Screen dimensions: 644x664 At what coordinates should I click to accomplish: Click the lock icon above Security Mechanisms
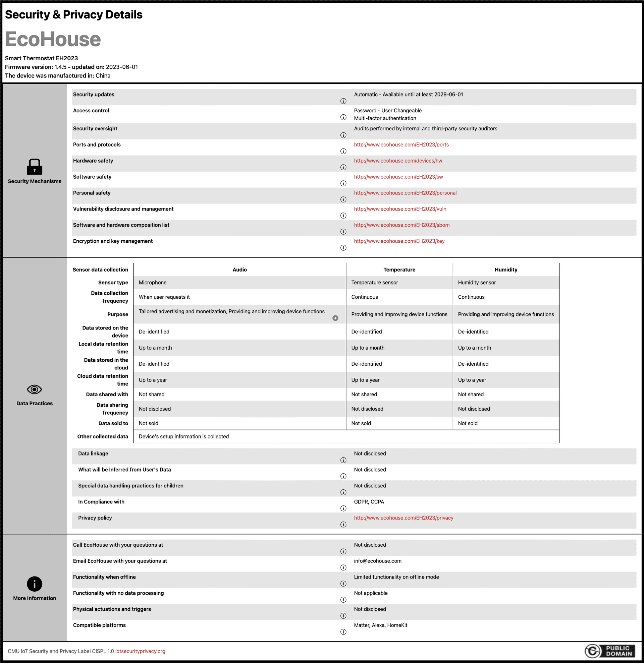pyautogui.click(x=34, y=167)
